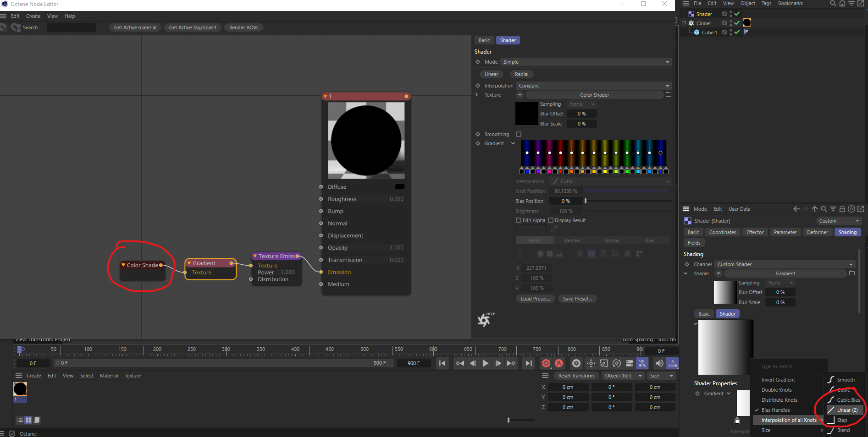Click the Load Preset button
The width and height of the screenshot is (868, 437).
click(x=535, y=299)
